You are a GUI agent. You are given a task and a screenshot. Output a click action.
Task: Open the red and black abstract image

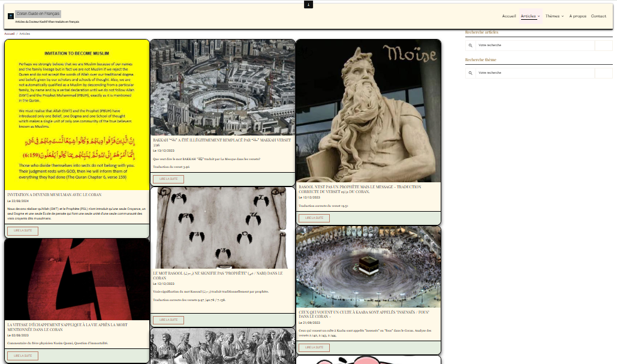pos(77,279)
